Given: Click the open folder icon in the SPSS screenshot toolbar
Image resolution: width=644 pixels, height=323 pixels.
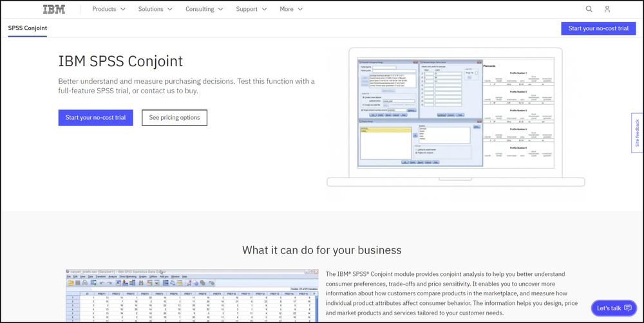Looking at the screenshot, I should pyautogui.click(x=71, y=282).
